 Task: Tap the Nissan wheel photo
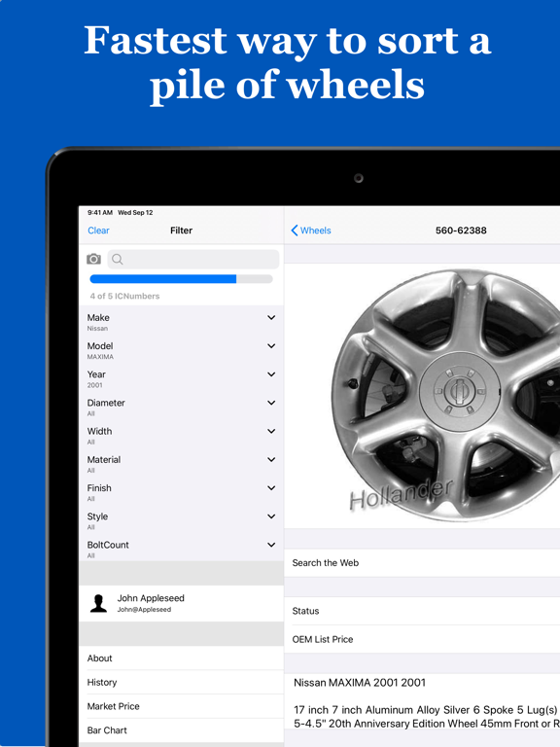point(445,396)
